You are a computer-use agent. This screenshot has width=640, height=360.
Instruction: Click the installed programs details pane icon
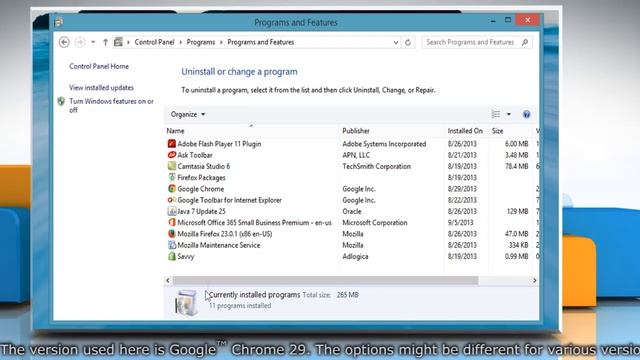pyautogui.click(x=187, y=302)
